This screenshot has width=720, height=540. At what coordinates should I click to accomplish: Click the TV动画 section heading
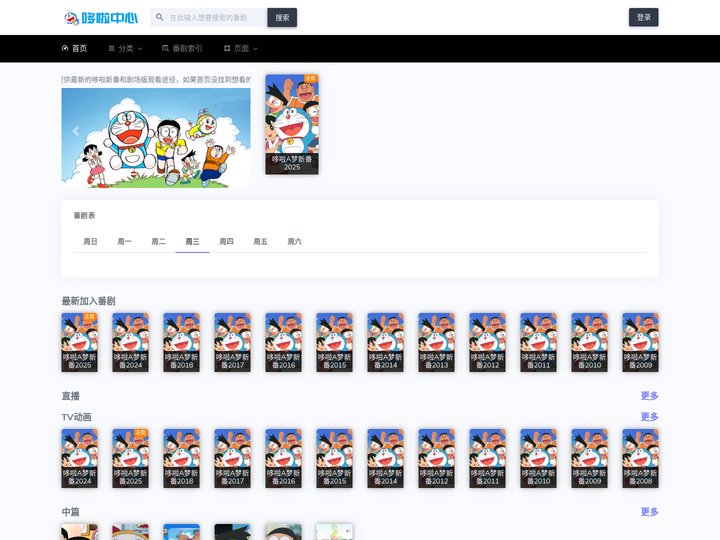(x=76, y=417)
